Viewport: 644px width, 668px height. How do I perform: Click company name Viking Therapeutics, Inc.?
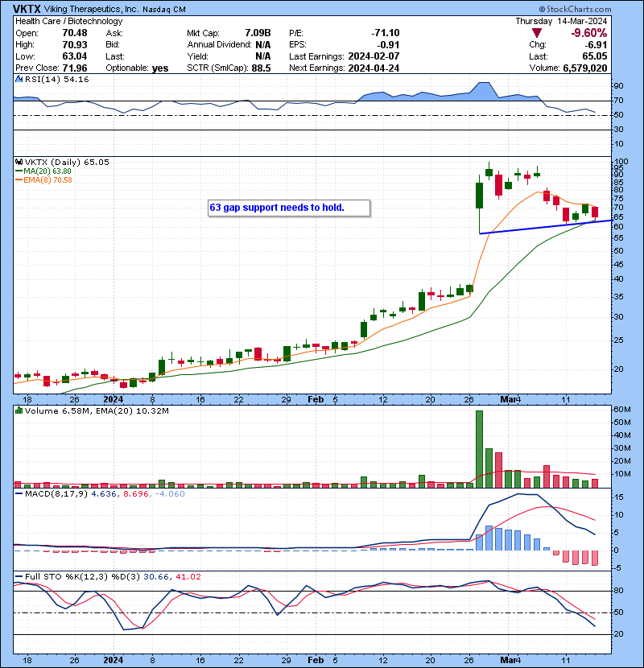(91, 10)
